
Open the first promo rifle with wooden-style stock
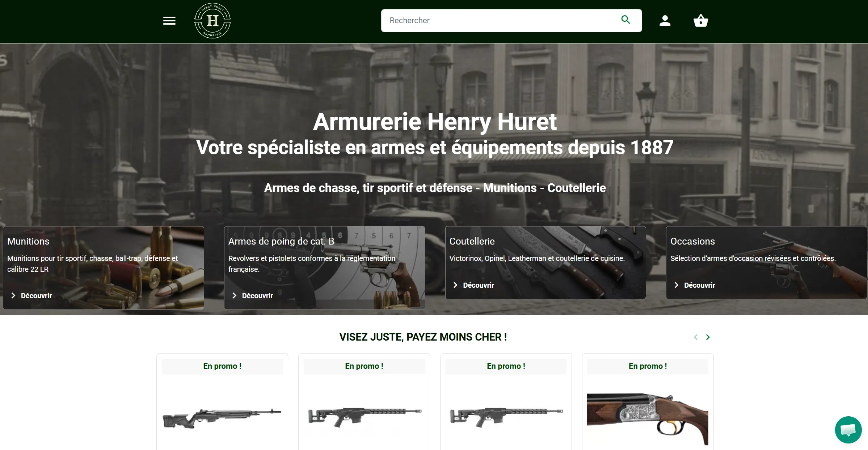[222, 418]
